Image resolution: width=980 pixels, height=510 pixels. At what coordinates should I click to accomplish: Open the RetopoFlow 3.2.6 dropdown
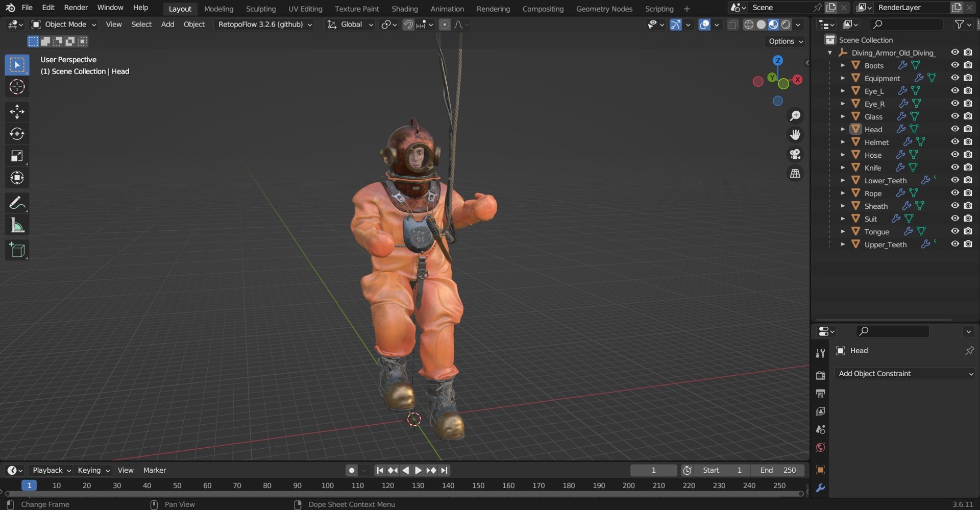(x=265, y=25)
